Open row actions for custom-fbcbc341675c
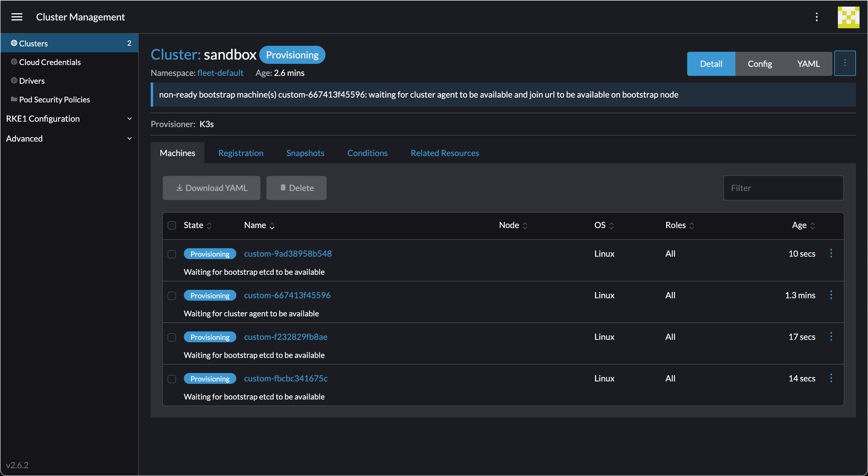Screen dimensions: 868x476 (831, 378)
